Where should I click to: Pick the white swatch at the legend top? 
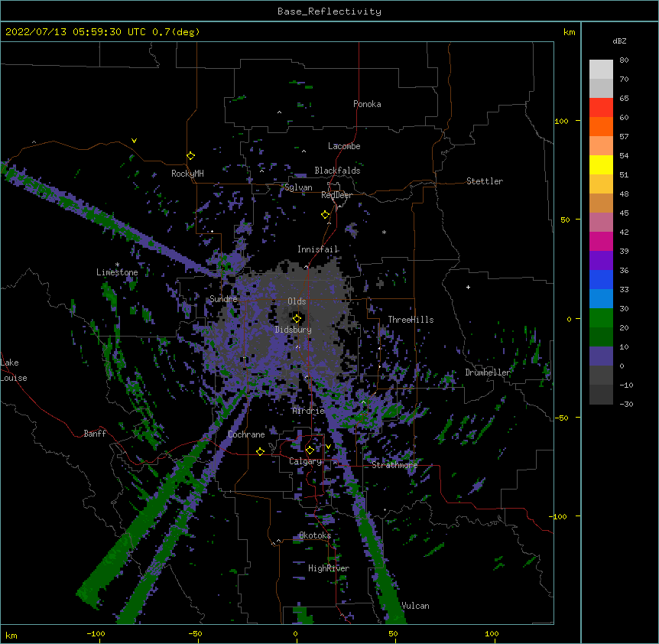601,70
